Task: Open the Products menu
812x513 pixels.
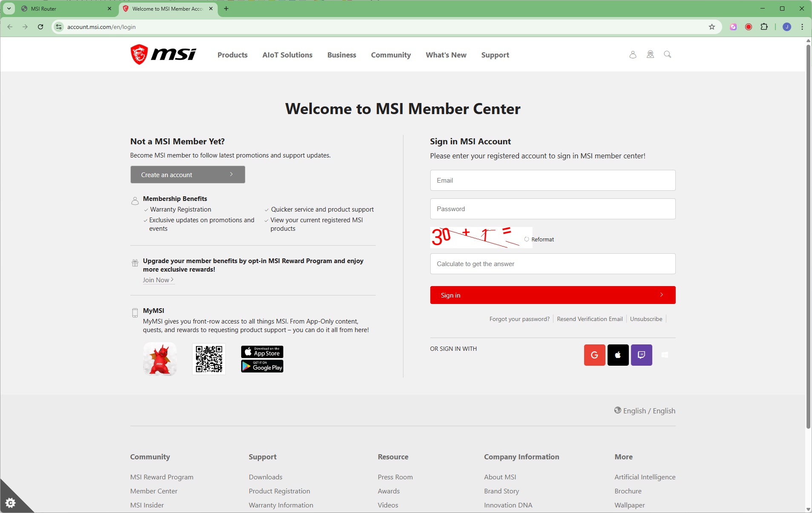Action: (x=232, y=55)
